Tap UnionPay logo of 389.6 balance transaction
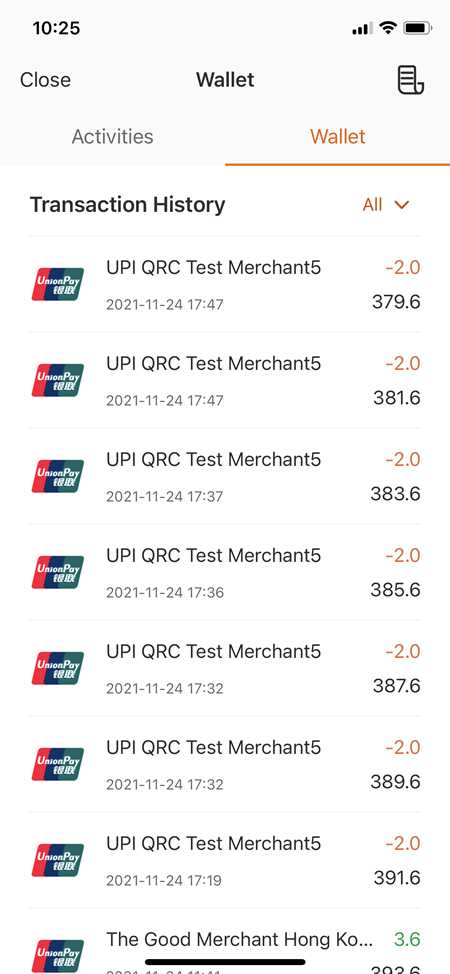The width and height of the screenshot is (450, 974). pyautogui.click(x=58, y=764)
